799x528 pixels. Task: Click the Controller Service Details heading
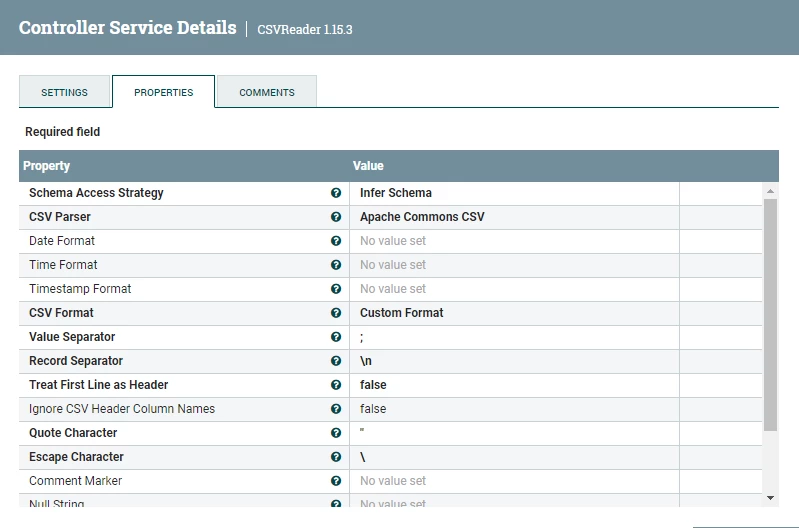(127, 28)
